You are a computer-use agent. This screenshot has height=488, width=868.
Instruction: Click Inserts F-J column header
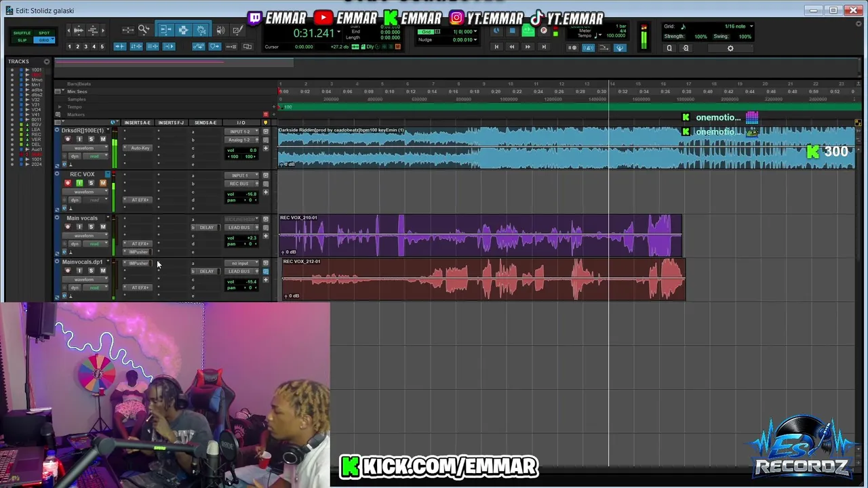coord(171,123)
